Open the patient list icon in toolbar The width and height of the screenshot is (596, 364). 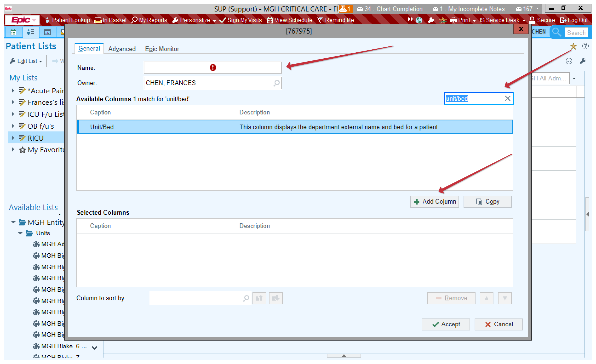click(31, 32)
